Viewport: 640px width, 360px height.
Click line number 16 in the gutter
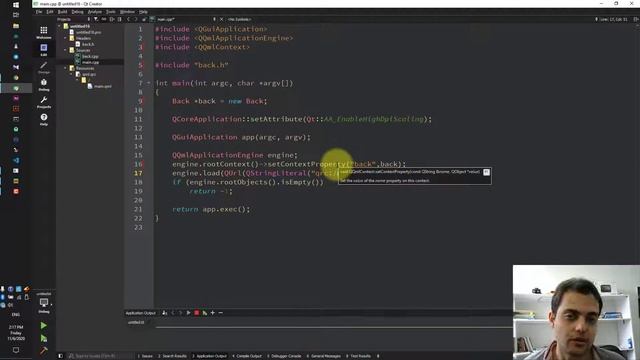[138, 164]
